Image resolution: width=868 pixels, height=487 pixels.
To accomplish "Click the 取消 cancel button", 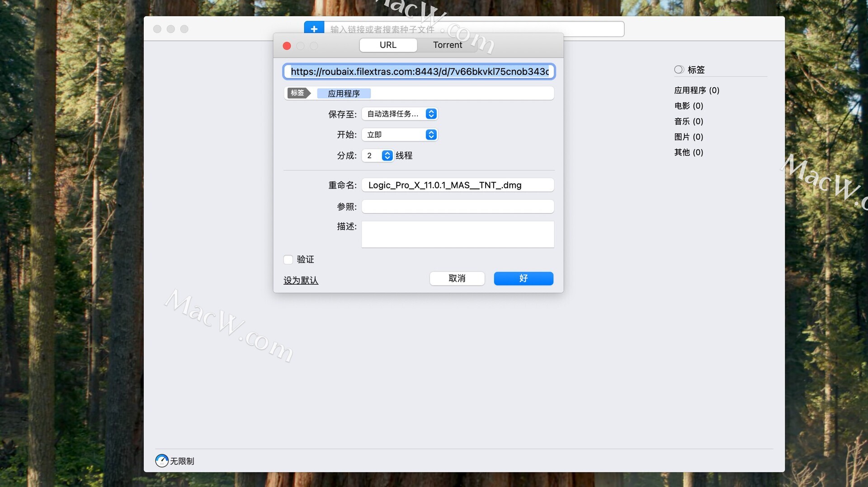I will [x=457, y=278].
